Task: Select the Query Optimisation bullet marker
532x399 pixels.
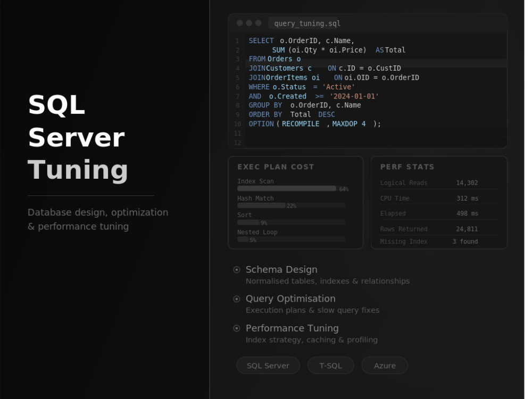Action: (x=237, y=299)
